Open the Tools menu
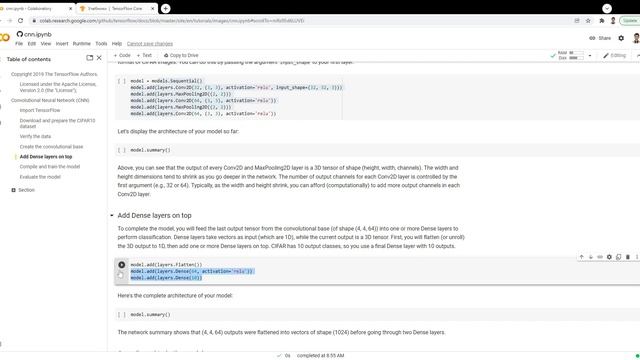 pos(101,44)
